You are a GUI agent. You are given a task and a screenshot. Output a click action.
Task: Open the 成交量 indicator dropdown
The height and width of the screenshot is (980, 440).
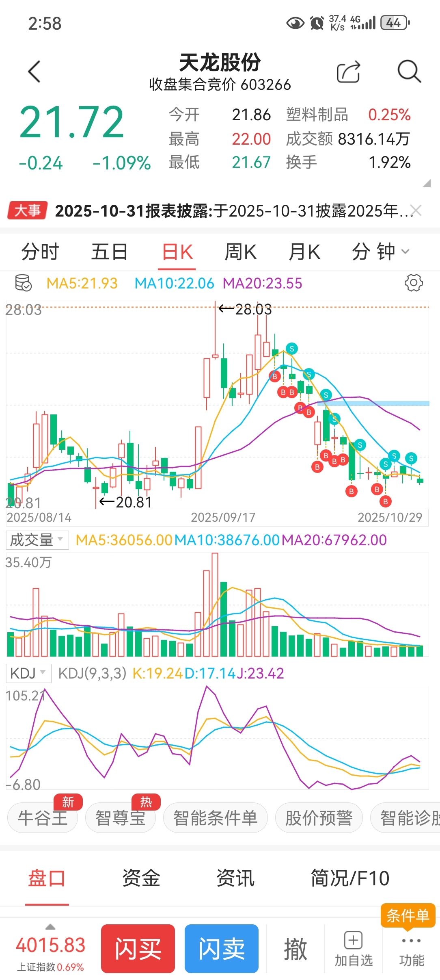click(x=37, y=540)
